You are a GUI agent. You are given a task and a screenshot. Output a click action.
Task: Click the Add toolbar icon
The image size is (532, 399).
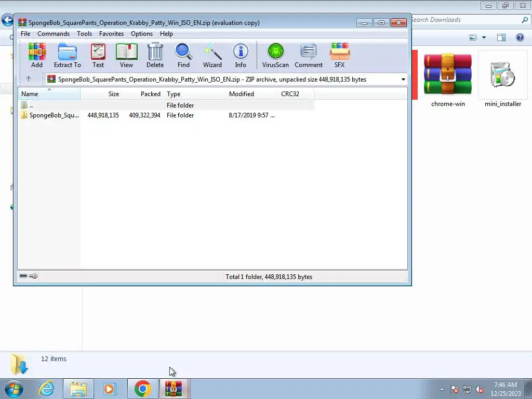coord(37,55)
